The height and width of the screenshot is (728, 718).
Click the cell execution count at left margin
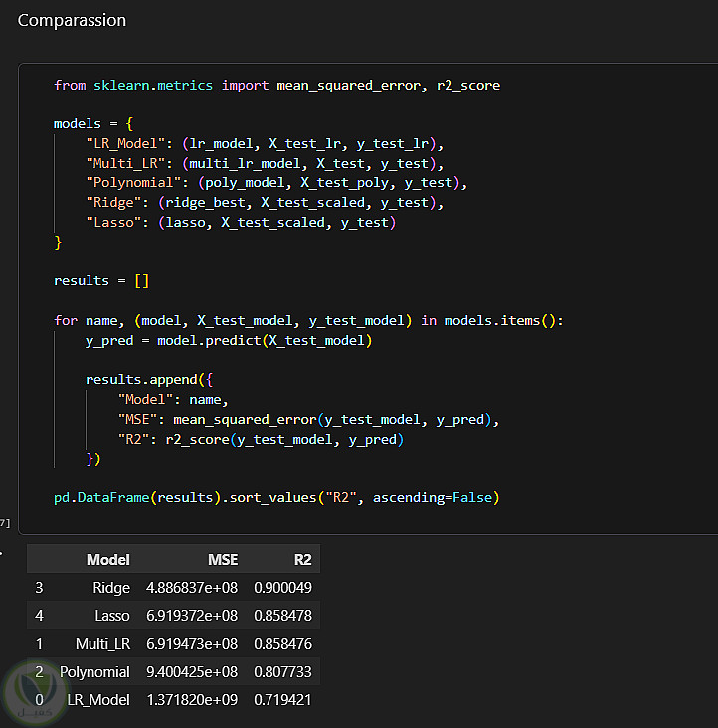pos(5,523)
